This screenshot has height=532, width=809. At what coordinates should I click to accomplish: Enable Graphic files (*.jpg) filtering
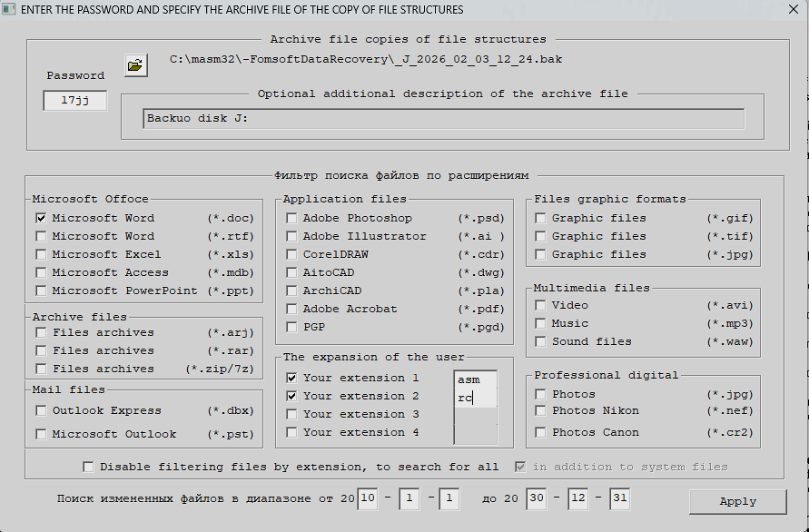click(x=540, y=253)
